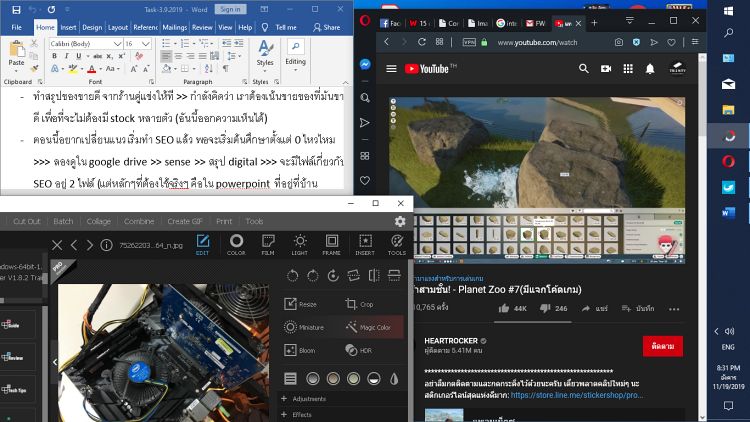Screen dimensions: 750x422
Task: Click the image info icon in photo editor
Action: coord(106,245)
